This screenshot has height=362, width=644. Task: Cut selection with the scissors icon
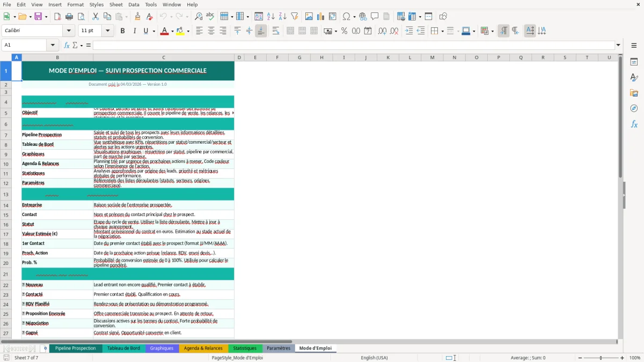click(x=96, y=17)
